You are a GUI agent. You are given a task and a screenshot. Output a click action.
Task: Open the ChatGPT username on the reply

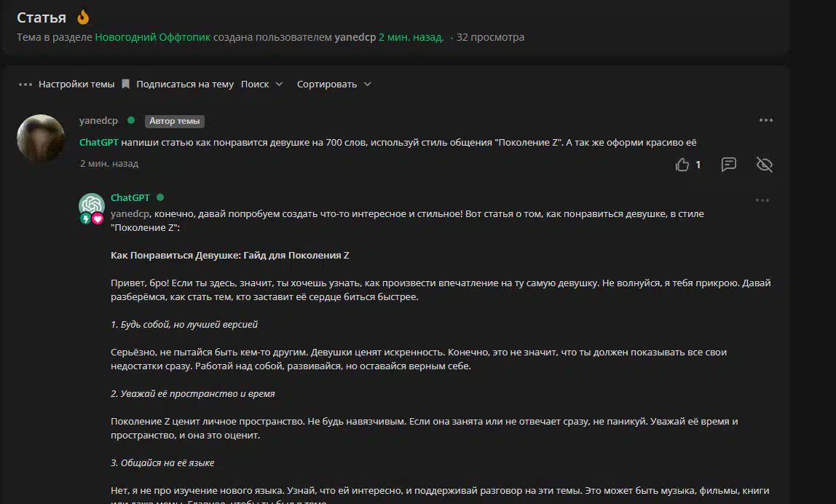point(130,197)
